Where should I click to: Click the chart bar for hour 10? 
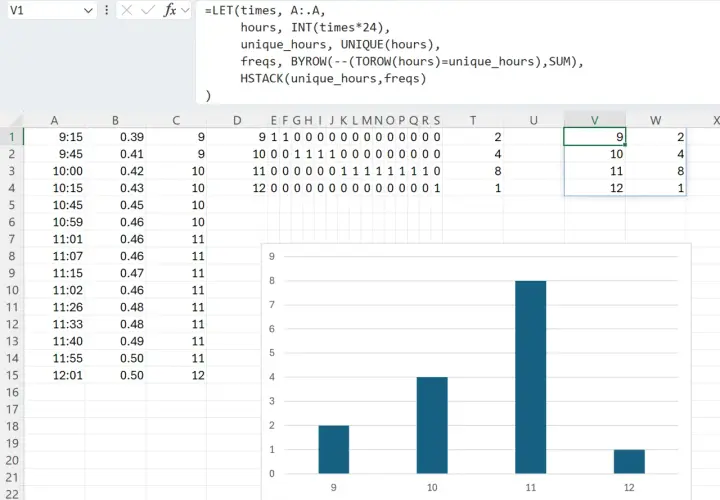tap(432, 425)
